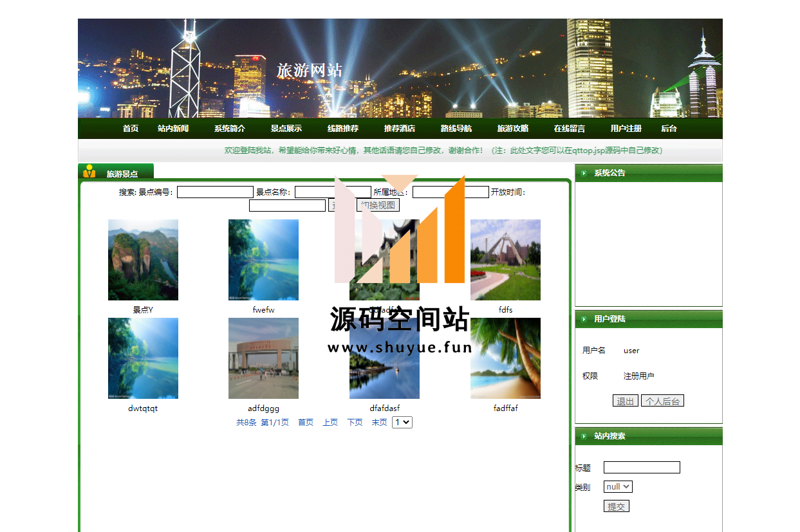Go to the 推荐酒店 page
The width and height of the screenshot is (800, 532).
click(x=400, y=129)
